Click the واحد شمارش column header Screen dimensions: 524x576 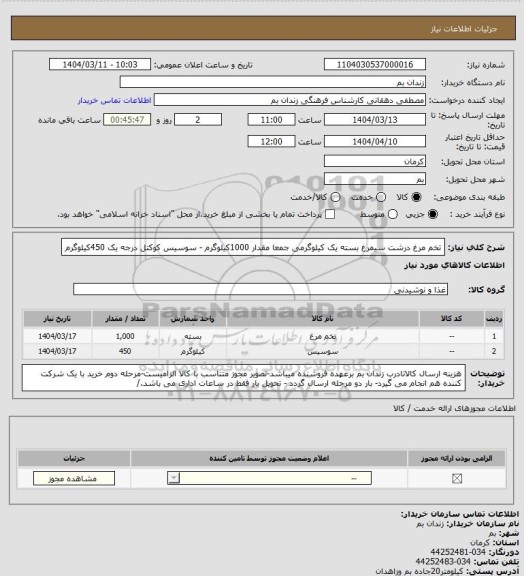tap(193, 318)
